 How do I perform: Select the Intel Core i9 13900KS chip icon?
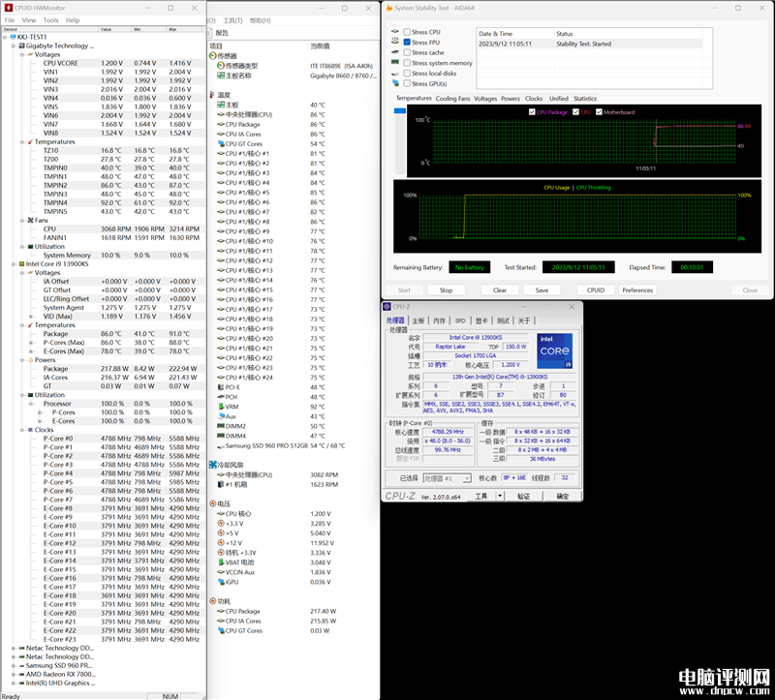[x=21, y=263]
